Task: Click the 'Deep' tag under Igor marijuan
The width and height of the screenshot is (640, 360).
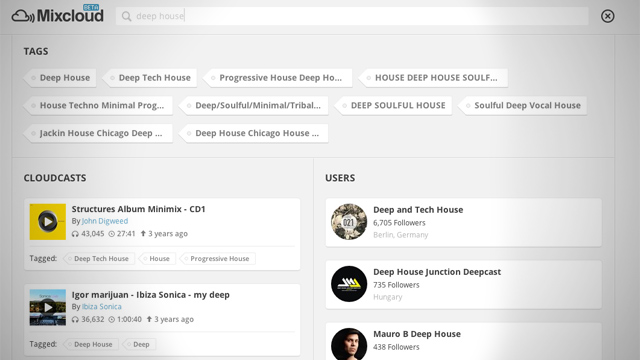Action: click(139, 344)
